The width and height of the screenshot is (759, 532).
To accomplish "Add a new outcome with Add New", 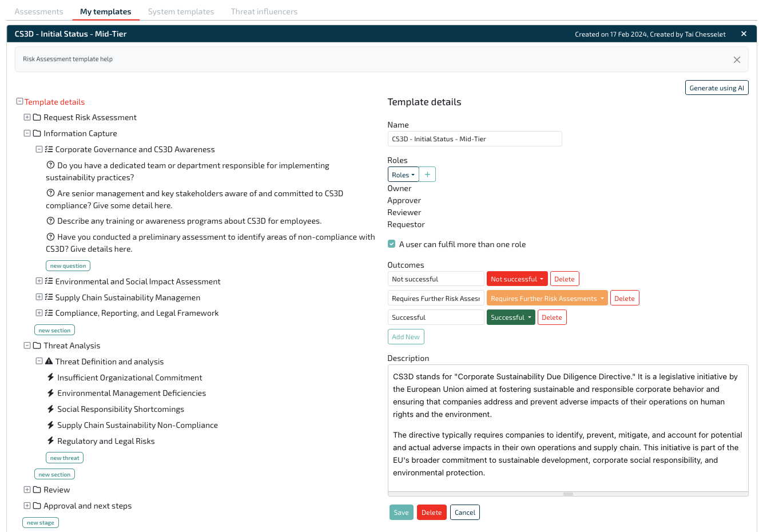I will 406,336.
